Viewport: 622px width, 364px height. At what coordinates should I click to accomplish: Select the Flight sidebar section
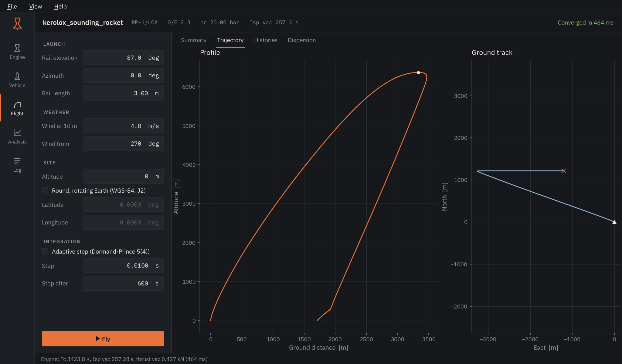pos(17,108)
